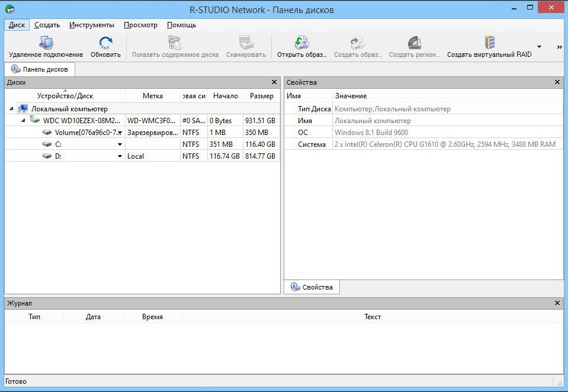
Task: Click the Создать образ toolbar icon
Action: point(358,43)
